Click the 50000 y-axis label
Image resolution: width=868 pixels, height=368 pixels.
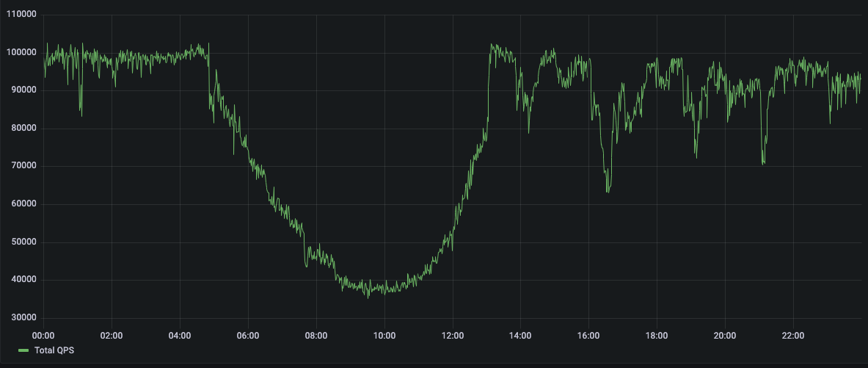pos(23,242)
